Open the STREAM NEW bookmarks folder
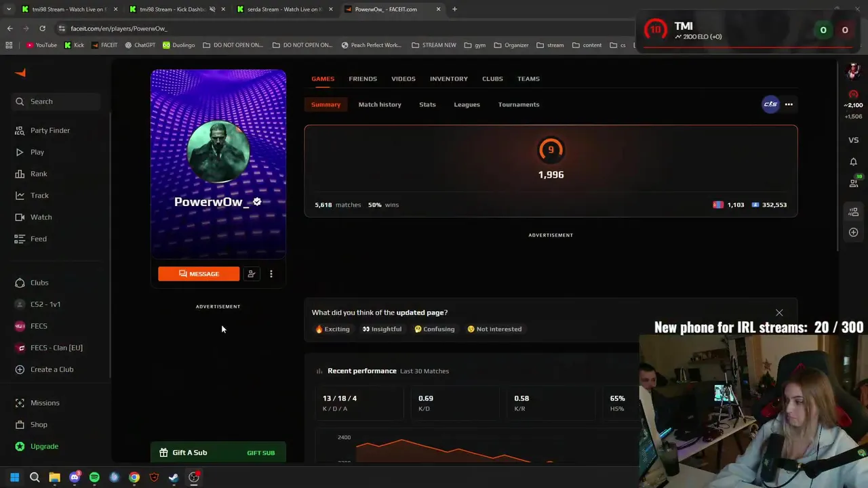Viewport: 868px width, 488px height. click(x=434, y=45)
